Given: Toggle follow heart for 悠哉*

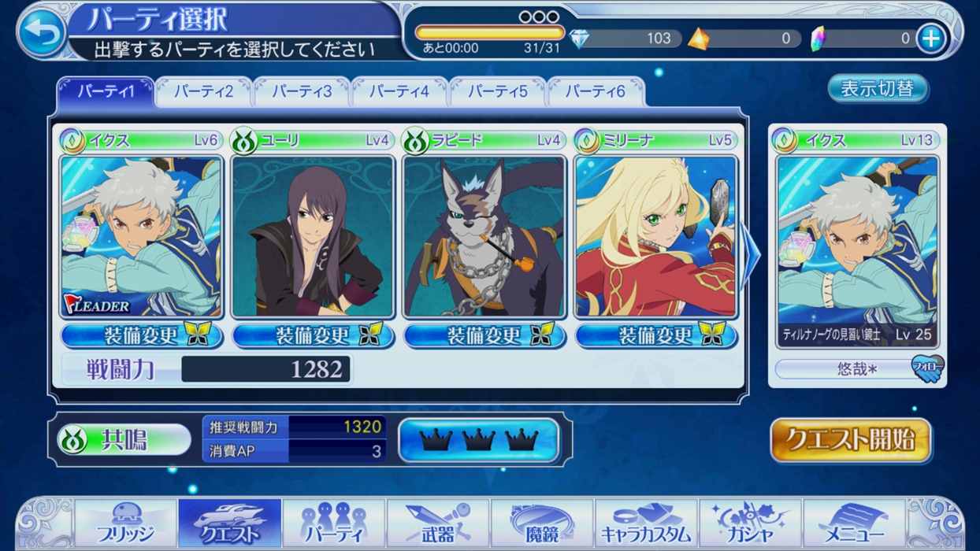Looking at the screenshot, I should 927,368.
